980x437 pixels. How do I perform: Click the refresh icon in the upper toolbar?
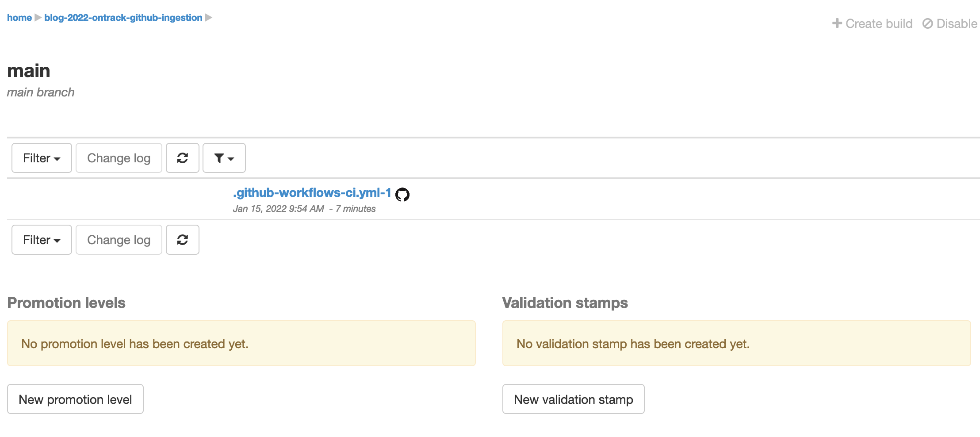[182, 158]
